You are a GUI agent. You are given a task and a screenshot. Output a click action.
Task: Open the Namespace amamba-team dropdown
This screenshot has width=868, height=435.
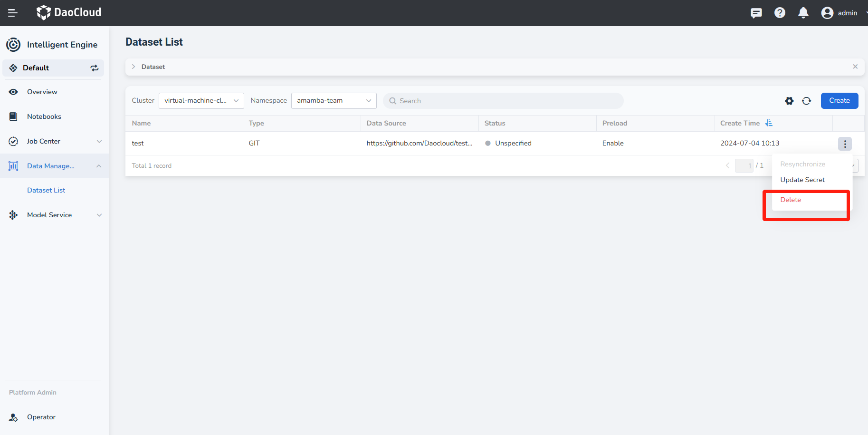(334, 101)
